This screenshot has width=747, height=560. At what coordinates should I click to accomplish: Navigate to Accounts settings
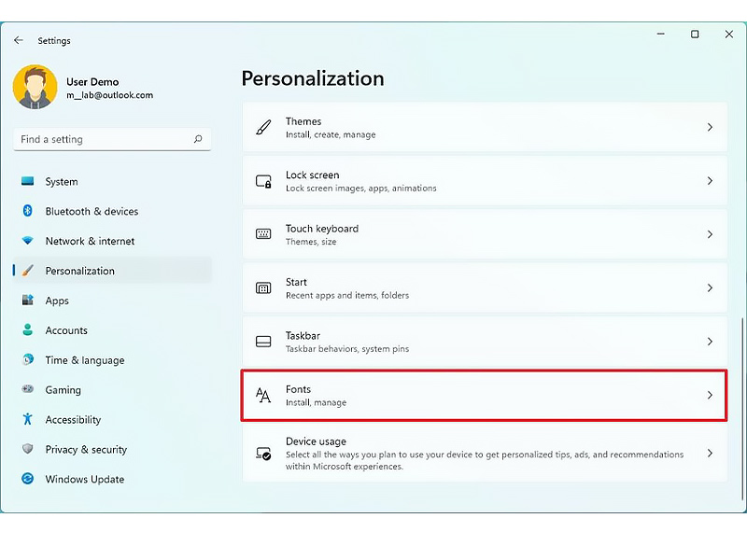[112, 330]
